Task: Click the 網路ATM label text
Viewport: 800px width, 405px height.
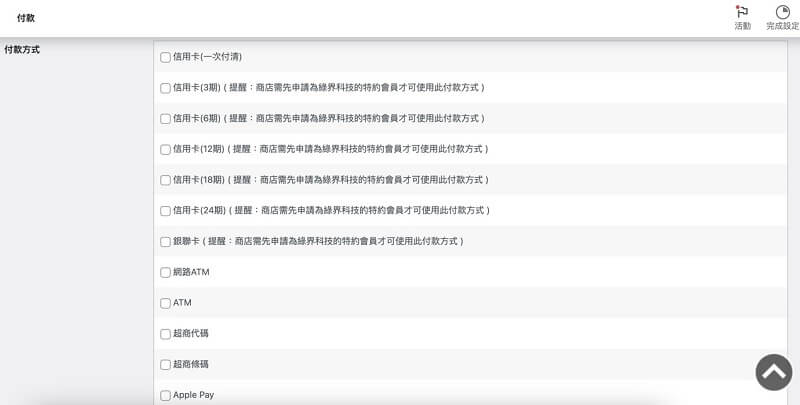Action: (x=191, y=272)
